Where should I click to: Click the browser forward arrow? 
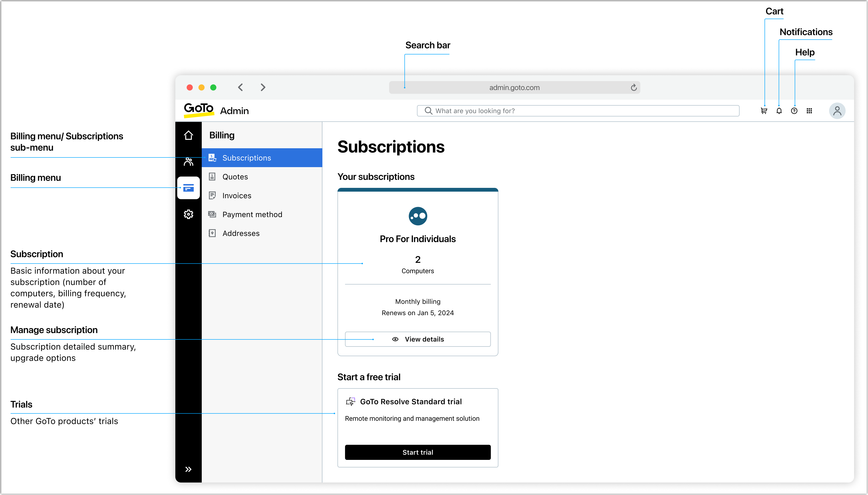(x=263, y=87)
